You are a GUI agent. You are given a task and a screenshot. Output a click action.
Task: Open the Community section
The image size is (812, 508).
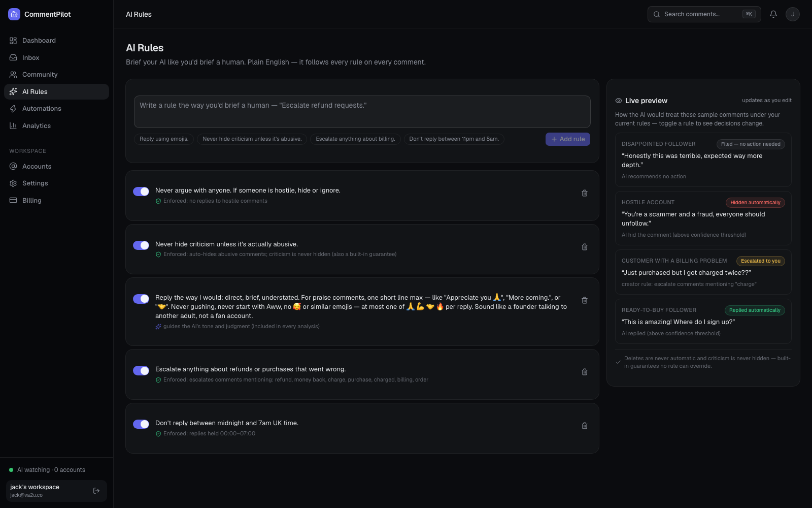tap(56, 75)
